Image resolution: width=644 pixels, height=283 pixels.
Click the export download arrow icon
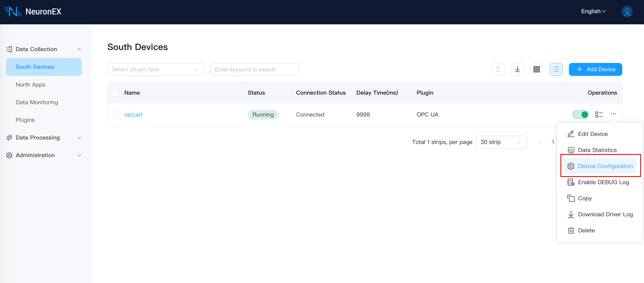pyautogui.click(x=517, y=69)
